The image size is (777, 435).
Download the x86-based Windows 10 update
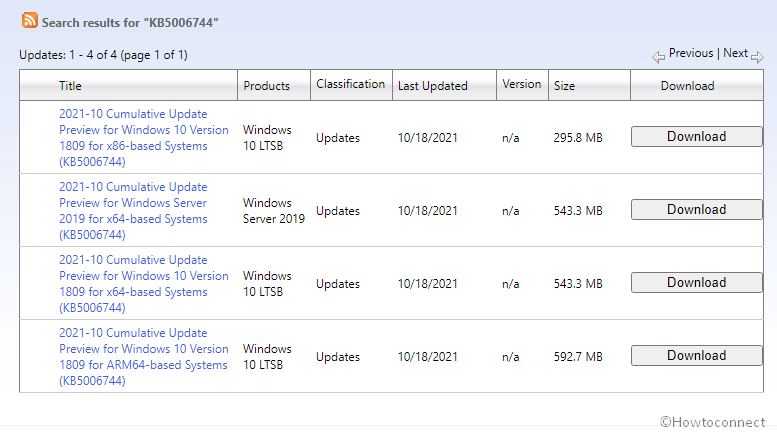coord(696,136)
